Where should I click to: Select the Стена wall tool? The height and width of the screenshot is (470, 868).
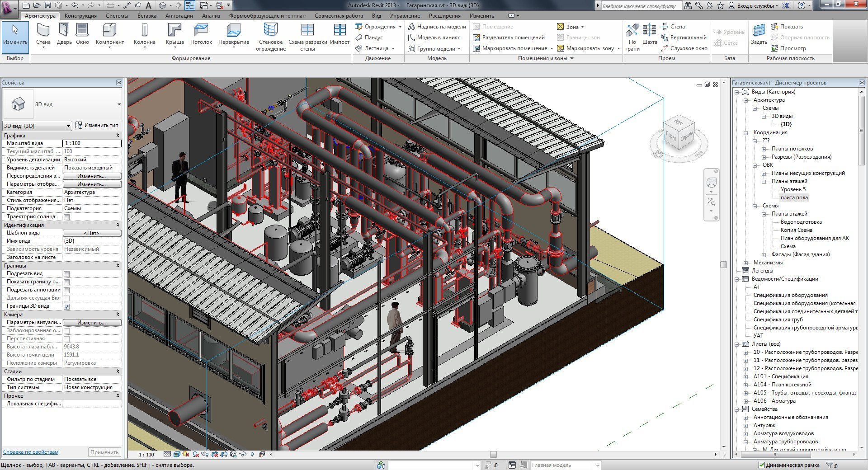tap(43, 35)
